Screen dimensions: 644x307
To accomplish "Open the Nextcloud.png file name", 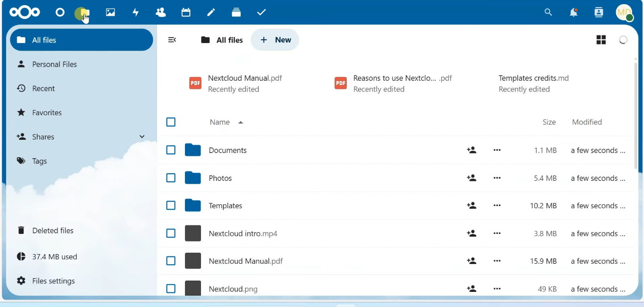I will (233, 289).
